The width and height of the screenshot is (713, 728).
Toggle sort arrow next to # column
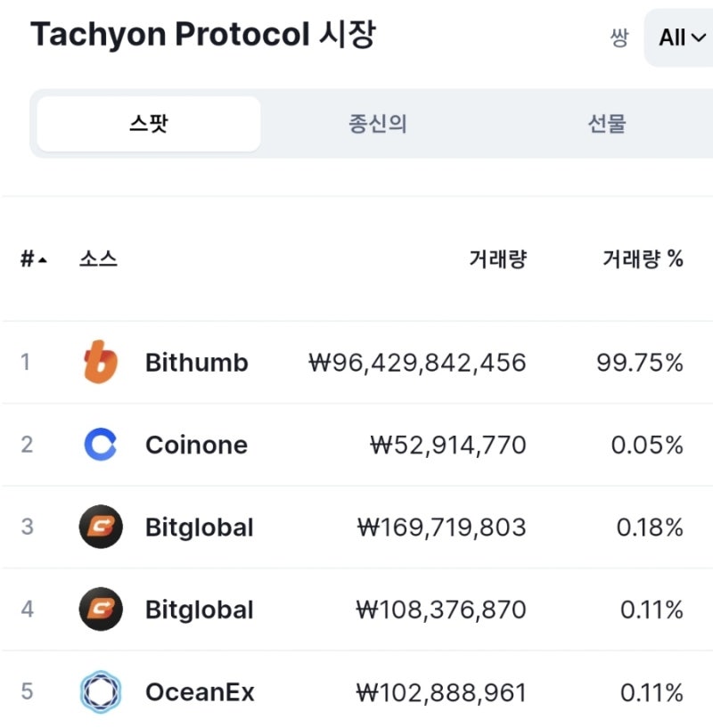point(43,260)
